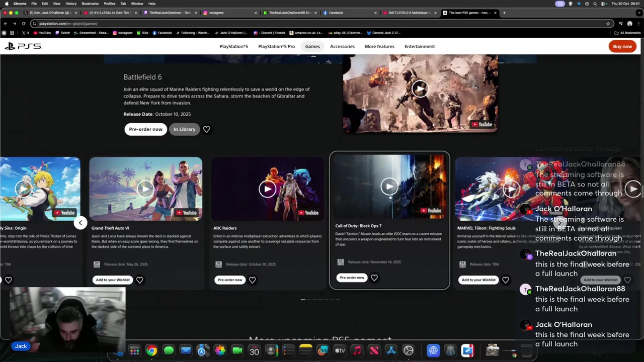This screenshot has height=362, width=644.
Task: Click the first carousel pagination dot
Action: (x=303, y=300)
